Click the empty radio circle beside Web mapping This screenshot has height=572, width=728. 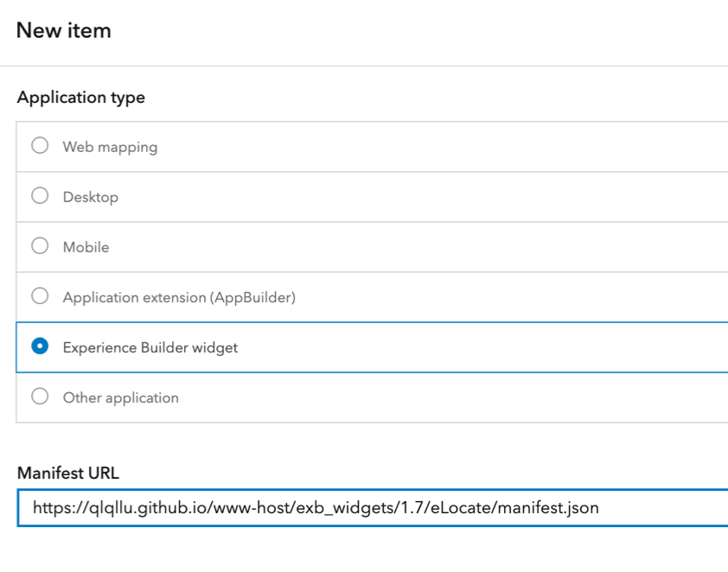39,147
